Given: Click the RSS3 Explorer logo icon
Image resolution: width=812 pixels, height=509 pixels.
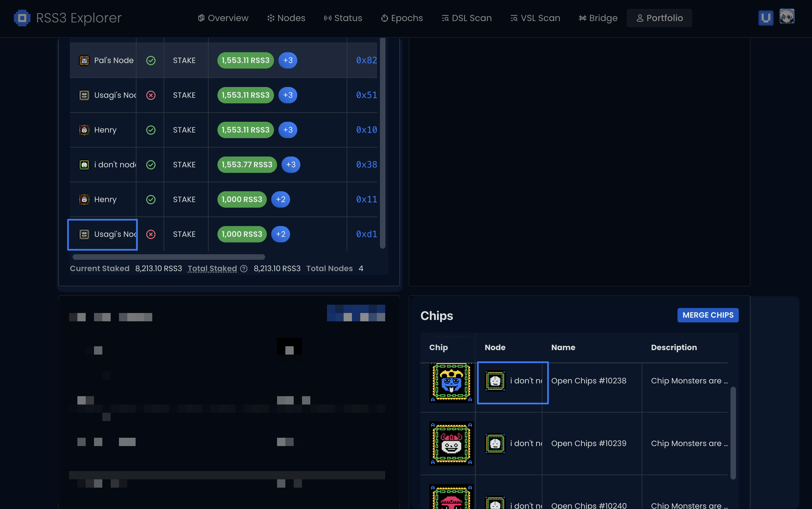Looking at the screenshot, I should pyautogui.click(x=22, y=18).
